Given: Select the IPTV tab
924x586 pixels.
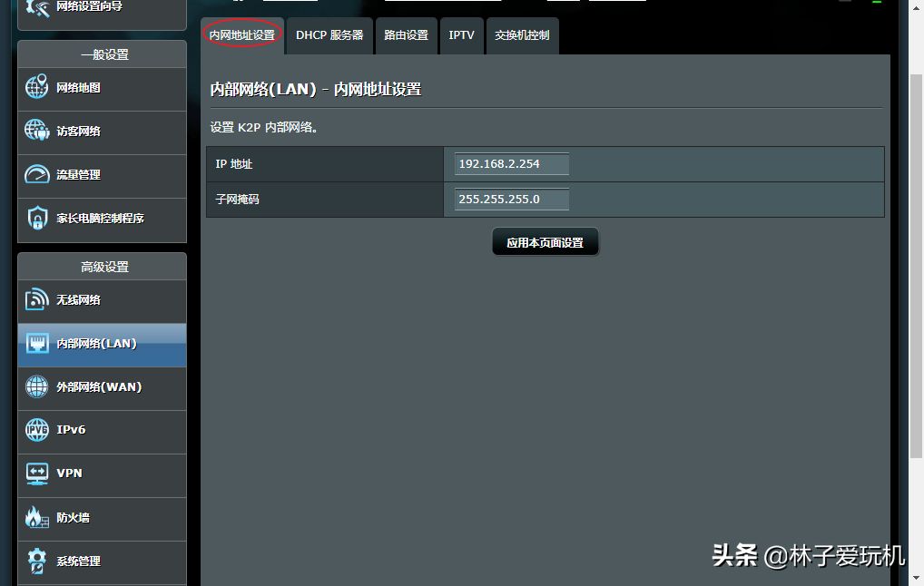Looking at the screenshot, I should (461, 35).
